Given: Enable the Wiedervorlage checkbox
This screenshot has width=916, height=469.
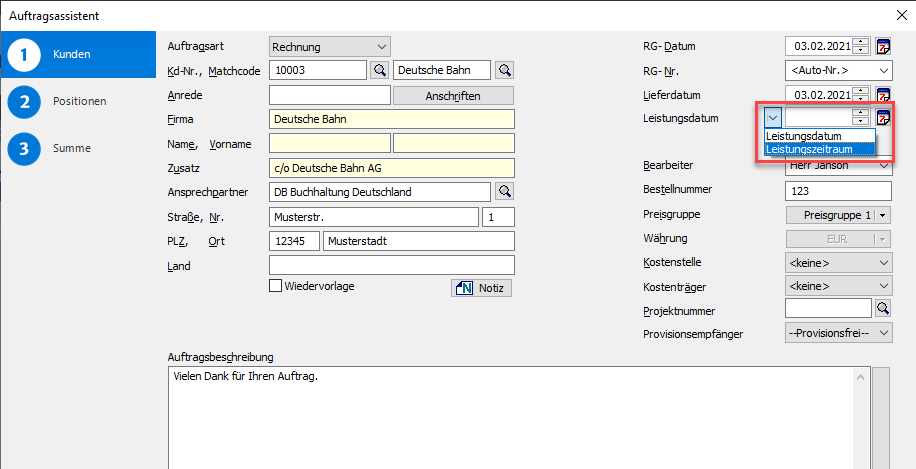Looking at the screenshot, I should [276, 287].
